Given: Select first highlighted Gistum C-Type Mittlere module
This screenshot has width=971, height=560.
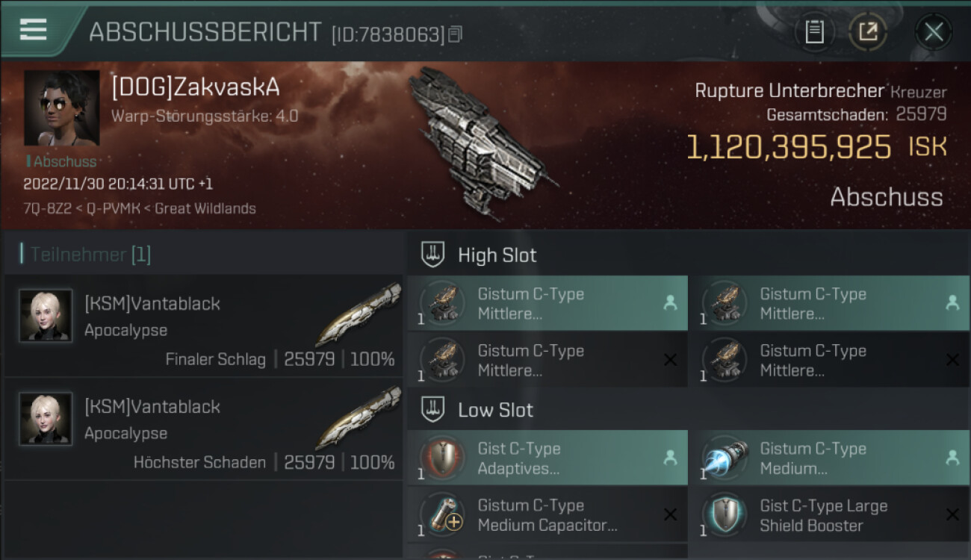Looking at the screenshot, I should coord(547,303).
